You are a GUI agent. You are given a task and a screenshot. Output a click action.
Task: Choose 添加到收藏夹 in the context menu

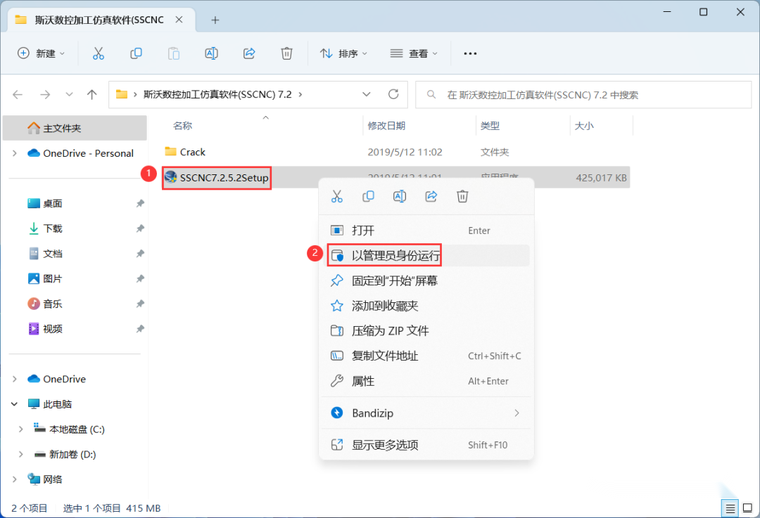click(427, 306)
